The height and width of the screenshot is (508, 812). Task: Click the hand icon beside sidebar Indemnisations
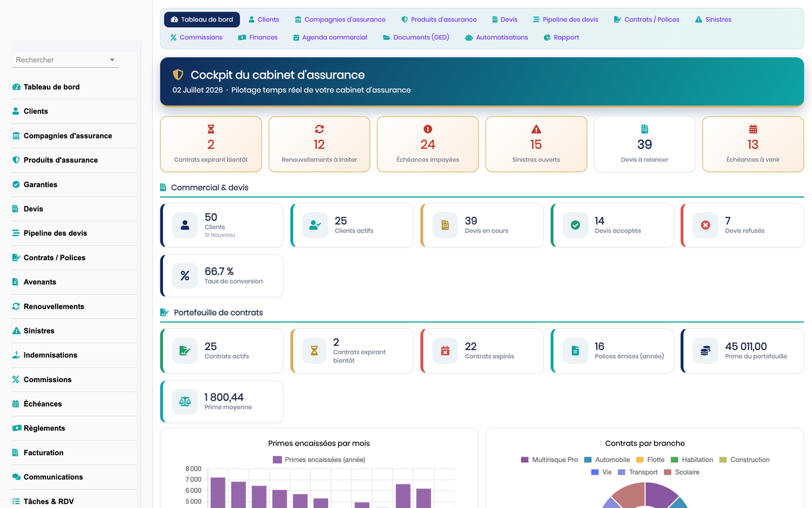point(16,355)
